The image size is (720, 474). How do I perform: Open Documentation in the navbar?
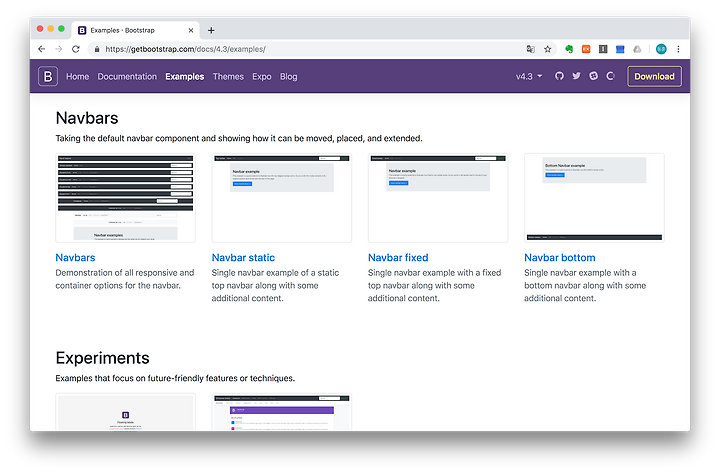(x=127, y=76)
